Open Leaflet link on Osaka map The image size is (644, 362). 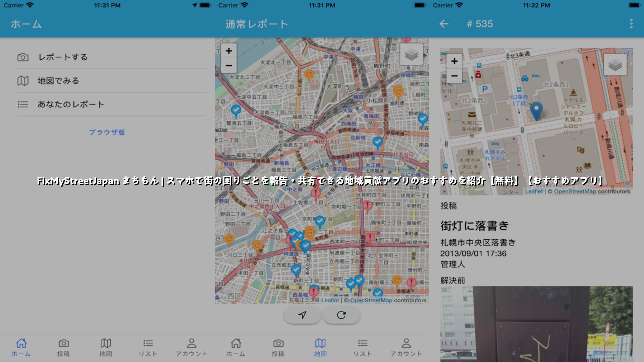[330, 300]
